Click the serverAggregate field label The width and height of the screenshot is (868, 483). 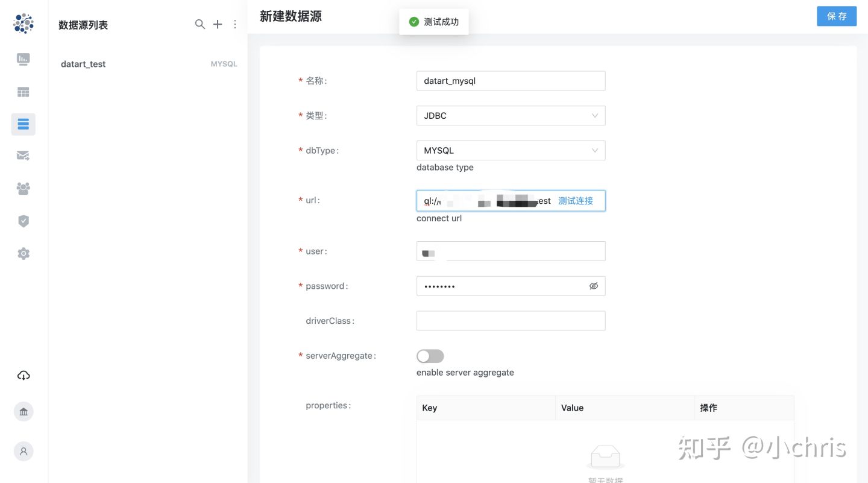click(341, 356)
